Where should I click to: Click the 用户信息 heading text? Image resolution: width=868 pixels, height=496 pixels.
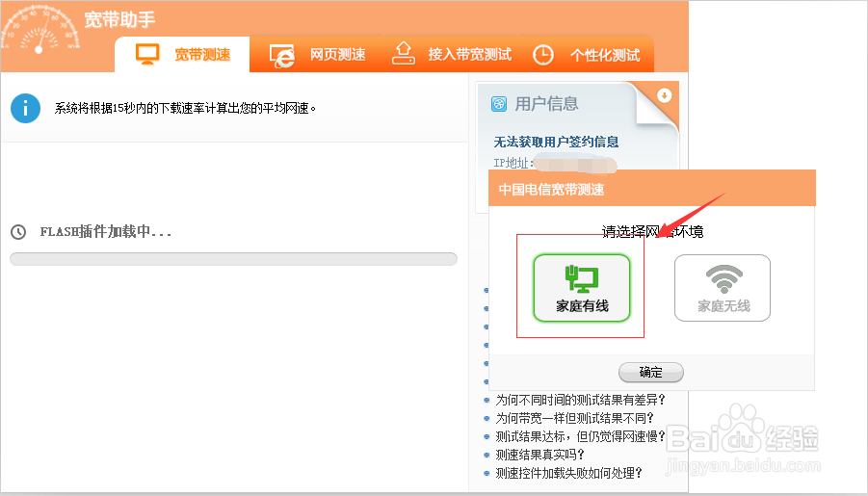coord(546,103)
